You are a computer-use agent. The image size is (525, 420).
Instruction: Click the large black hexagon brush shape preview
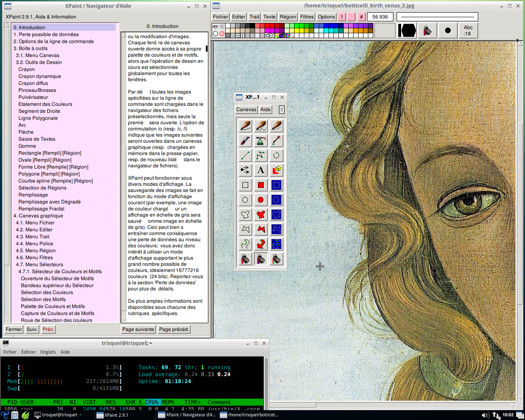[x=407, y=30]
